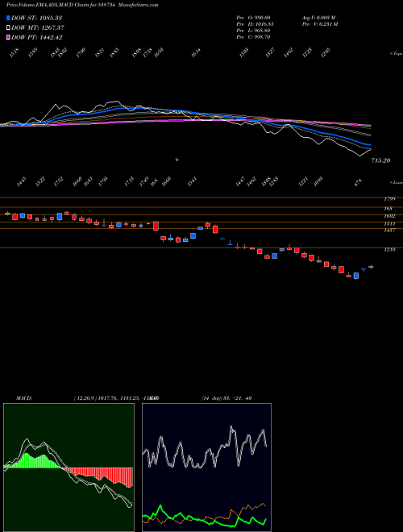Click the 'Avg V: 0.003 M' volume text
Screen dimensions: 403x532
[318, 18]
